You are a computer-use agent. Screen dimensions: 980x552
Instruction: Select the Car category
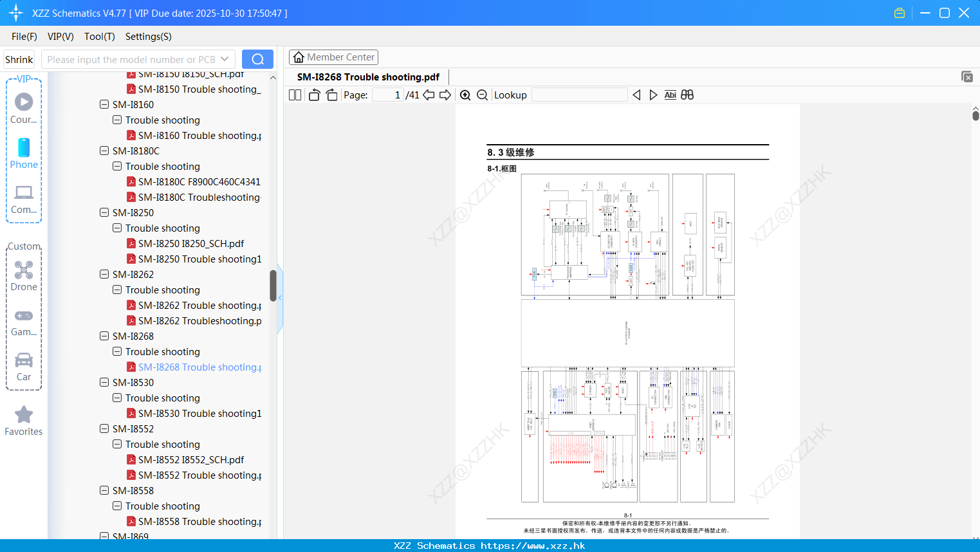24,367
